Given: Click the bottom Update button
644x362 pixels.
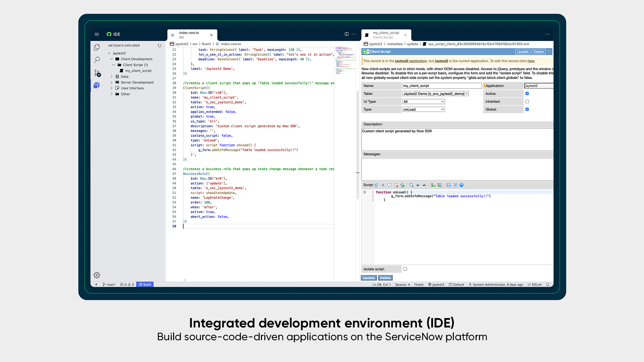Looking at the screenshot, I should 369,278.
